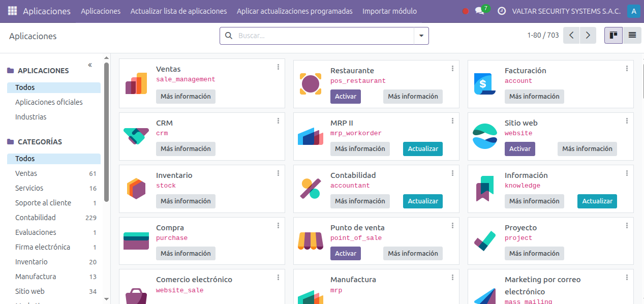644x304 pixels.
Task: Open Más información for CRM
Action: [x=186, y=149]
